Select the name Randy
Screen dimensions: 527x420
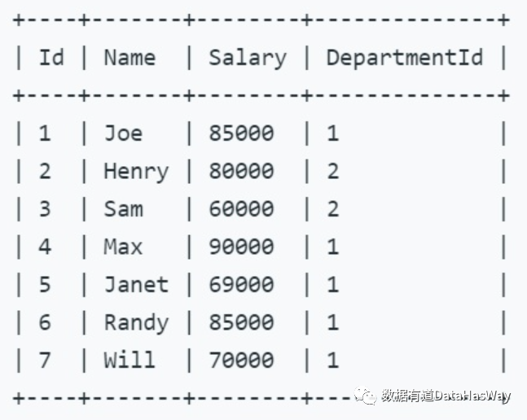point(135,322)
